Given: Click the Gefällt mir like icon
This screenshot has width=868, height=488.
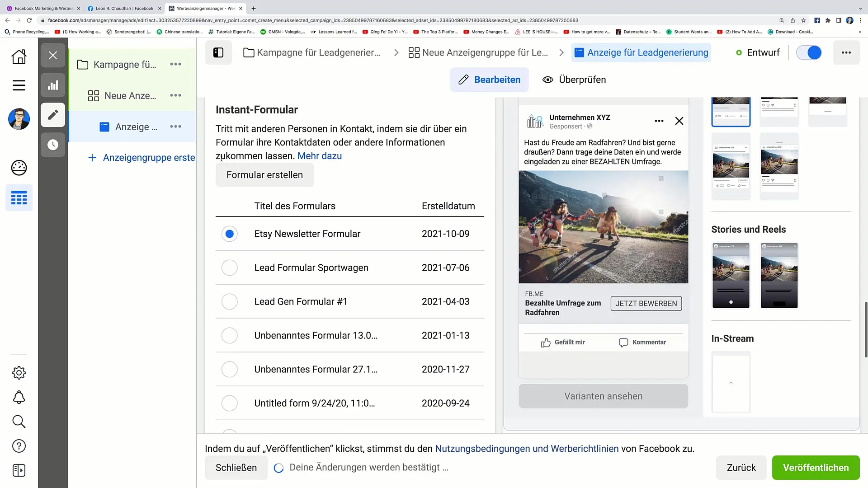Looking at the screenshot, I should [x=546, y=343].
